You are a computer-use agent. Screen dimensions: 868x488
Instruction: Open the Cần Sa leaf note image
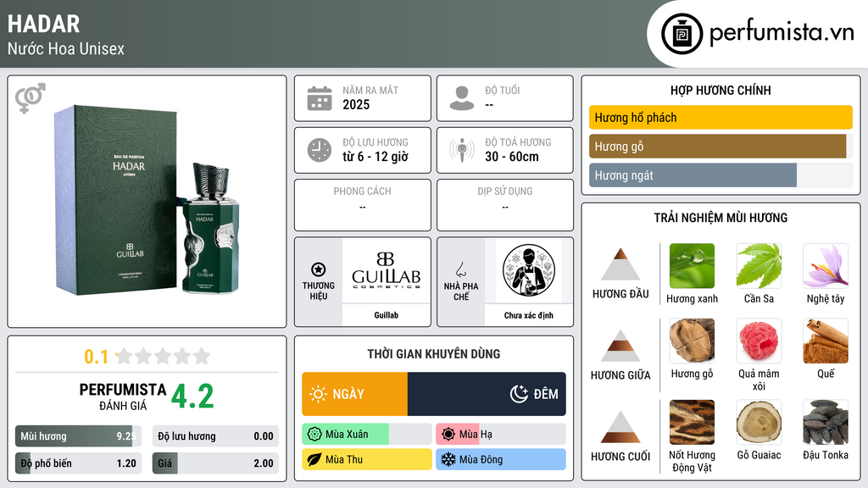(759, 266)
